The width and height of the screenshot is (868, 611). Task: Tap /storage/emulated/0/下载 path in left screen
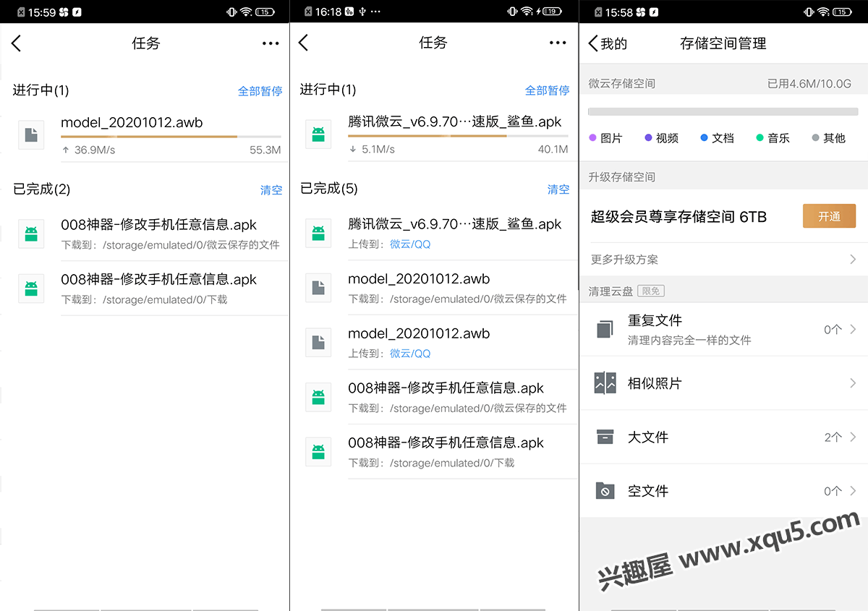click(165, 299)
